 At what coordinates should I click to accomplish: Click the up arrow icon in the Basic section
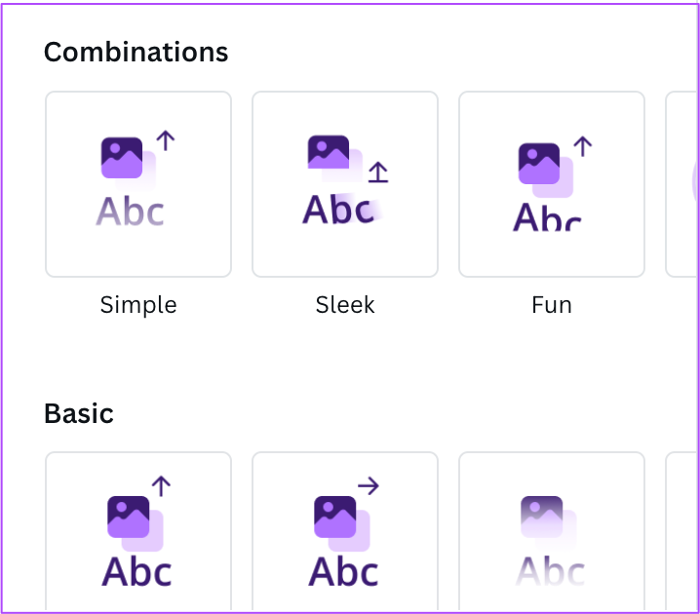pos(161,486)
